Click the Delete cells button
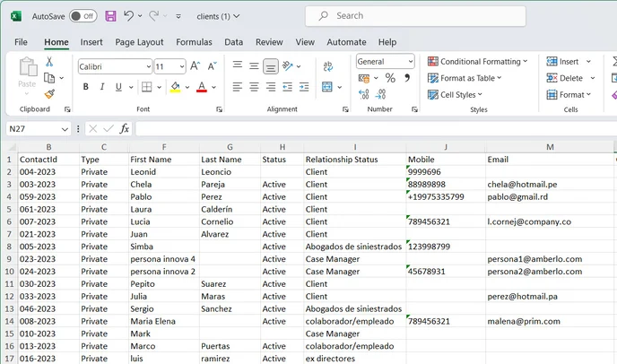Image resolution: width=617 pixels, height=364 pixels. pyautogui.click(x=565, y=78)
